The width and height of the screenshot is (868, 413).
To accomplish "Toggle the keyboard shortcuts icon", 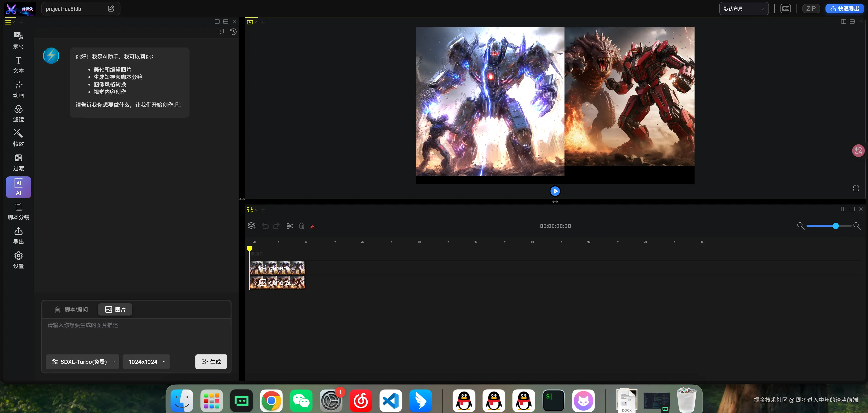I will [x=785, y=9].
